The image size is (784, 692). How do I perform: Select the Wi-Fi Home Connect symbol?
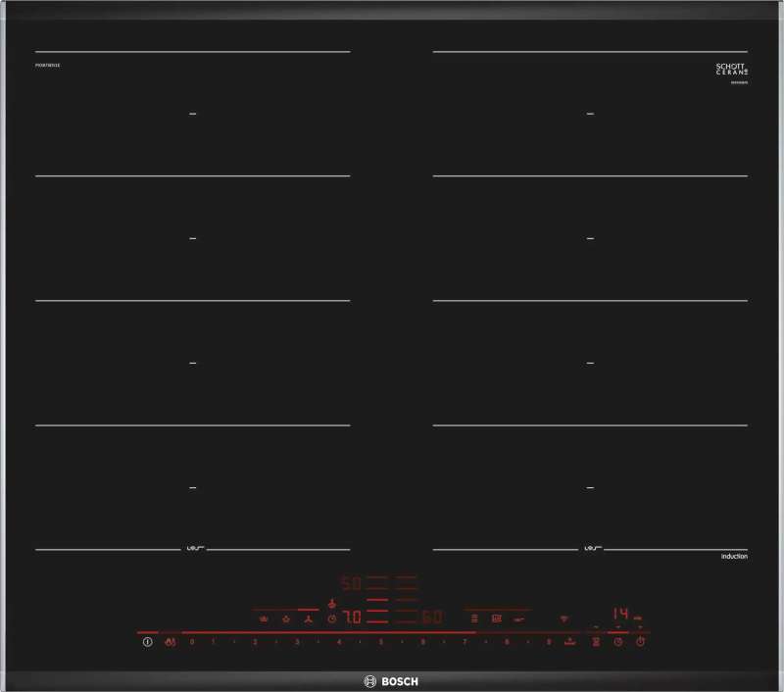[x=564, y=618]
